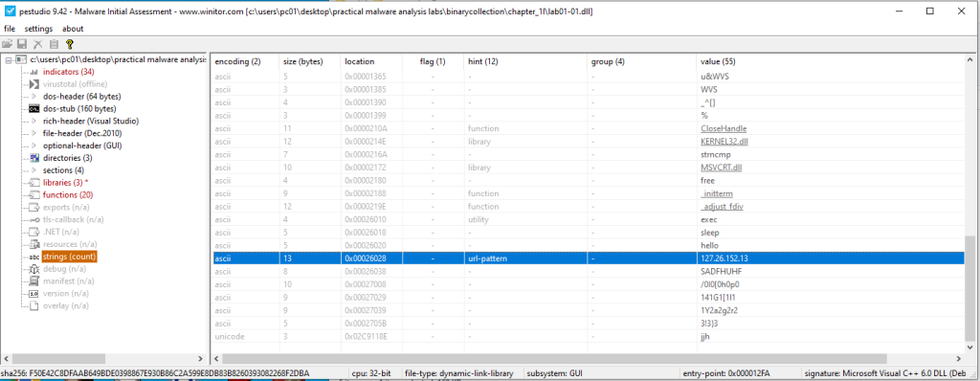The image size is (980, 381).
Task: Expand the optional-header tree node
Action: coord(33,146)
